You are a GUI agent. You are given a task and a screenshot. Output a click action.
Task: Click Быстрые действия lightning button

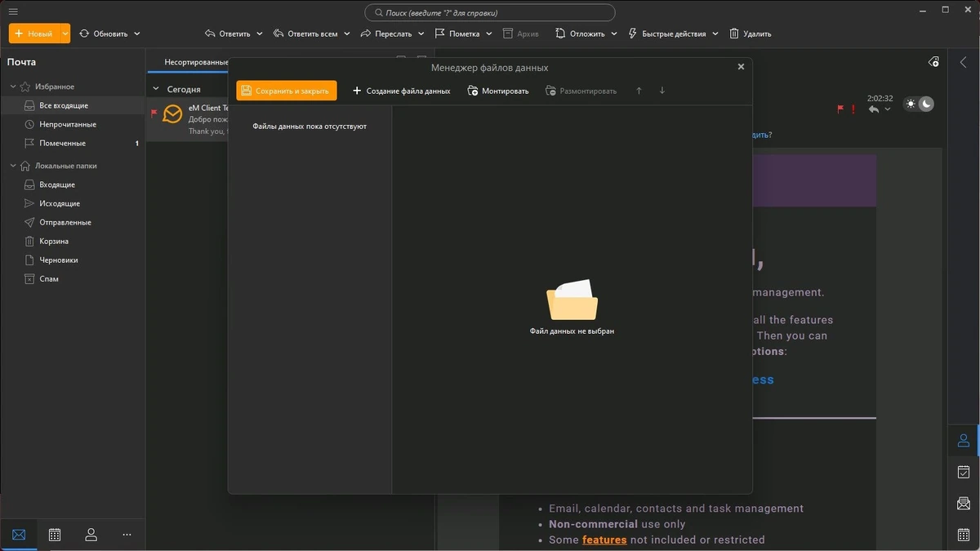coord(667,33)
